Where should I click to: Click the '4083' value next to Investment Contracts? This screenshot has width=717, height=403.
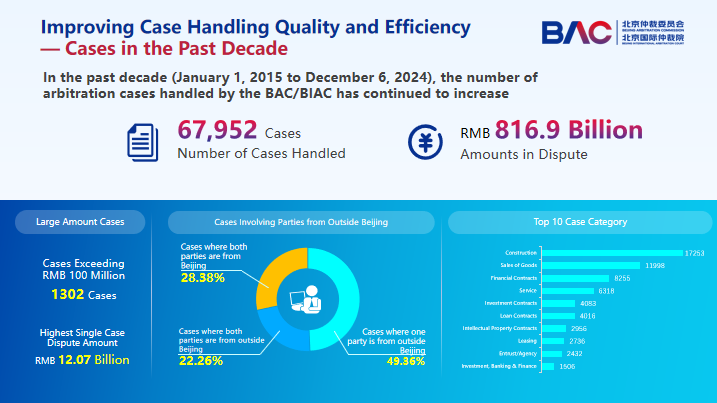[588, 303]
